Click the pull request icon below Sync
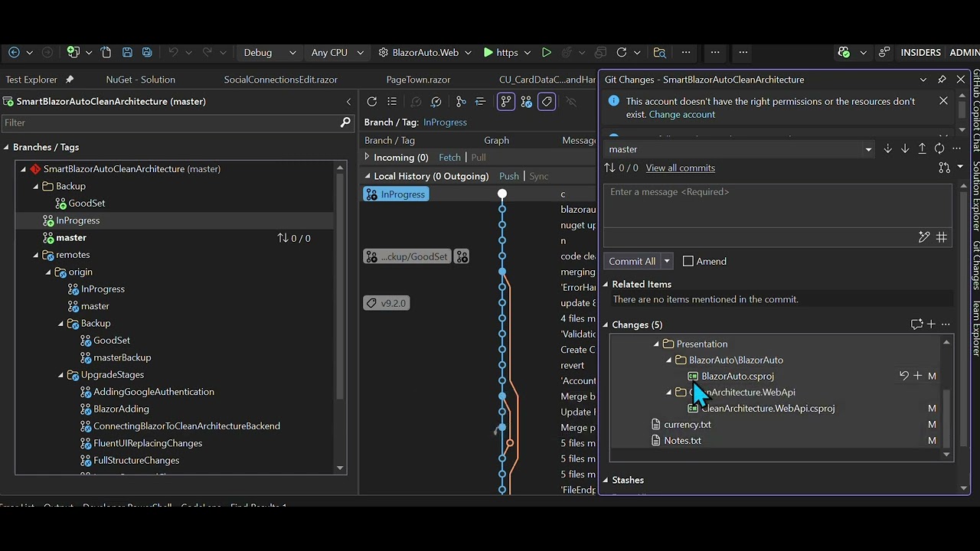This screenshot has height=551, width=980. pyautogui.click(x=944, y=168)
